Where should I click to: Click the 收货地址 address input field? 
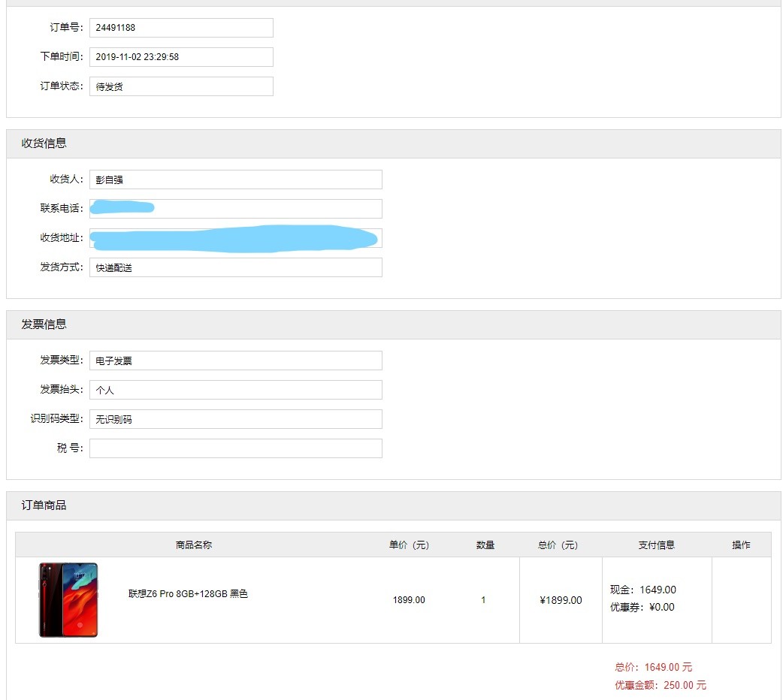pos(236,238)
